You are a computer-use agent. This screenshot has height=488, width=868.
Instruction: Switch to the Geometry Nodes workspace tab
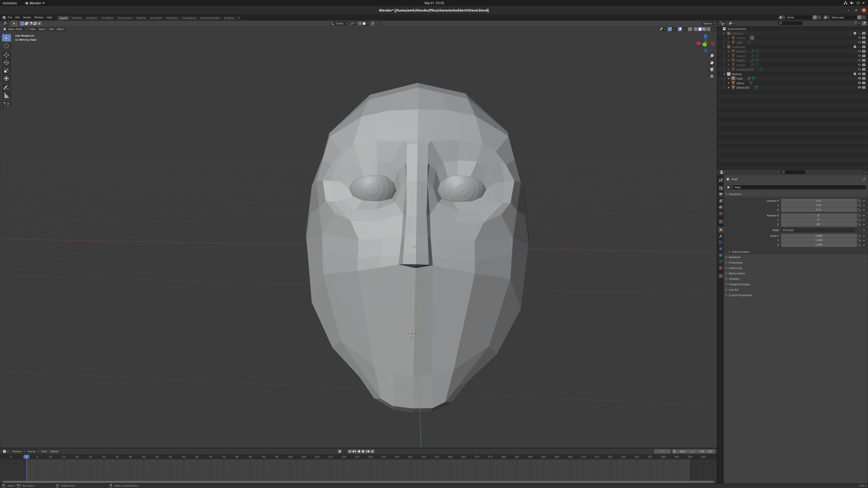pos(210,18)
